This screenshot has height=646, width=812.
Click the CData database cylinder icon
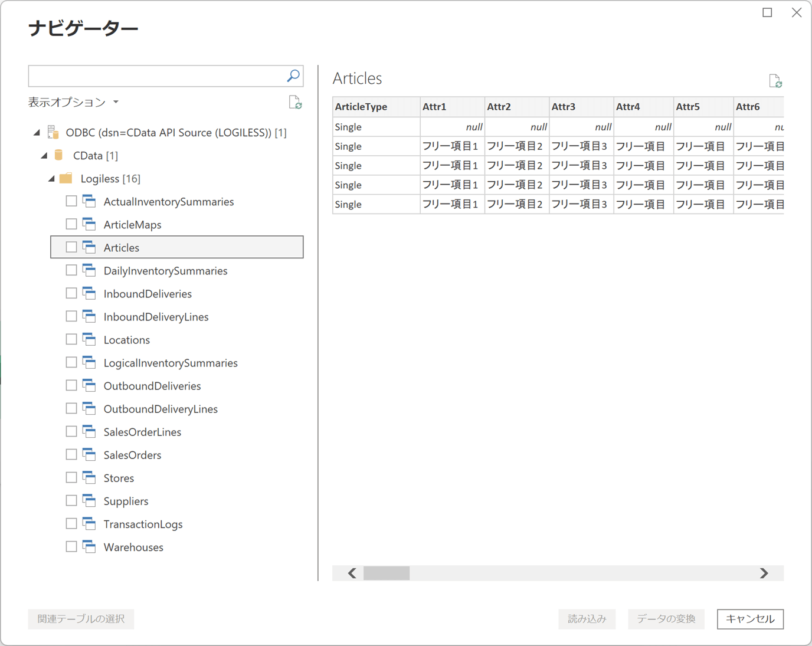point(58,155)
